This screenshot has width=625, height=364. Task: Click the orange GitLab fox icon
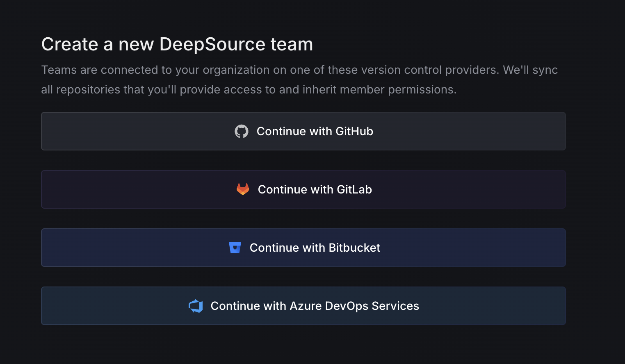(243, 189)
